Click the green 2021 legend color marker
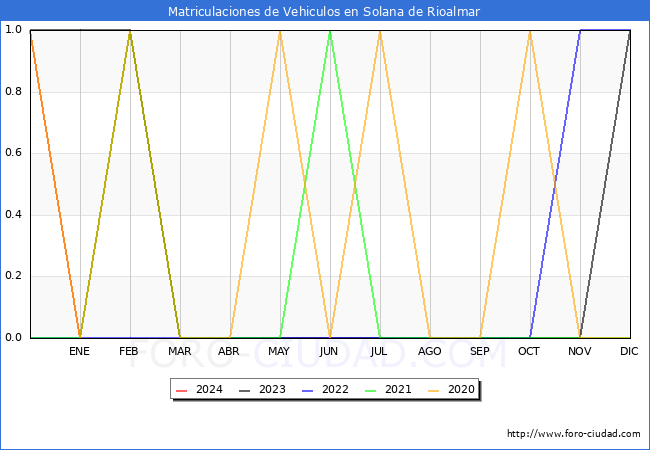650x450 pixels. click(x=371, y=391)
